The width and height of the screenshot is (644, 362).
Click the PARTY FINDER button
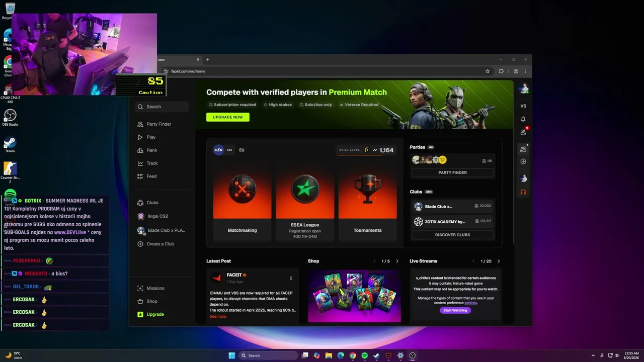(452, 172)
